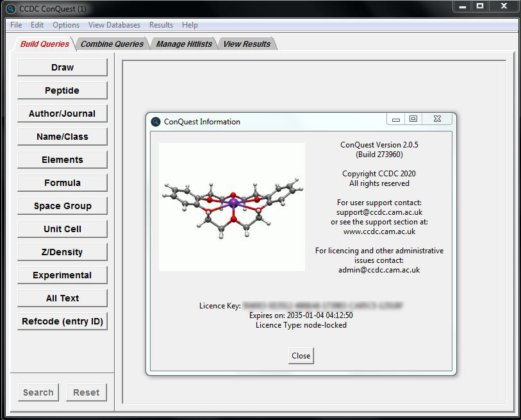Open the Refcode entry ID search
The image size is (521, 420).
[x=62, y=321]
